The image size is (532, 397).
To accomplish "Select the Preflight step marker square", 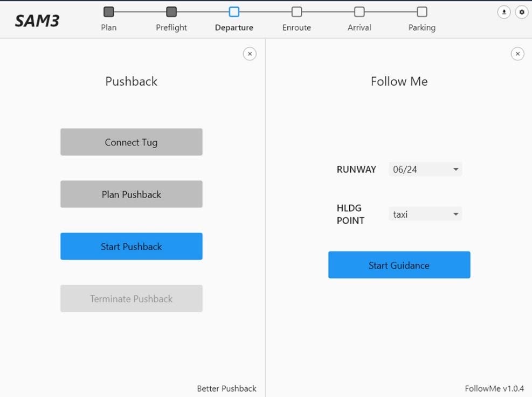I will [171, 12].
